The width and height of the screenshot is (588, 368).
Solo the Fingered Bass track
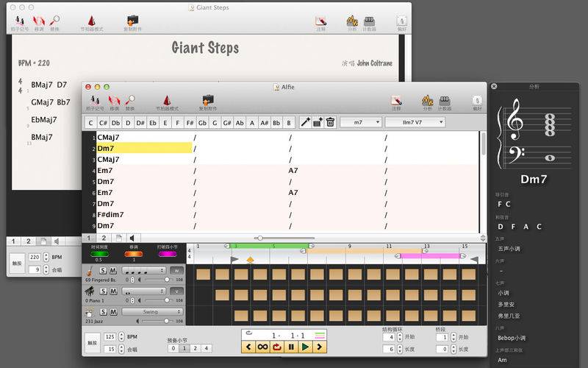[103, 270]
